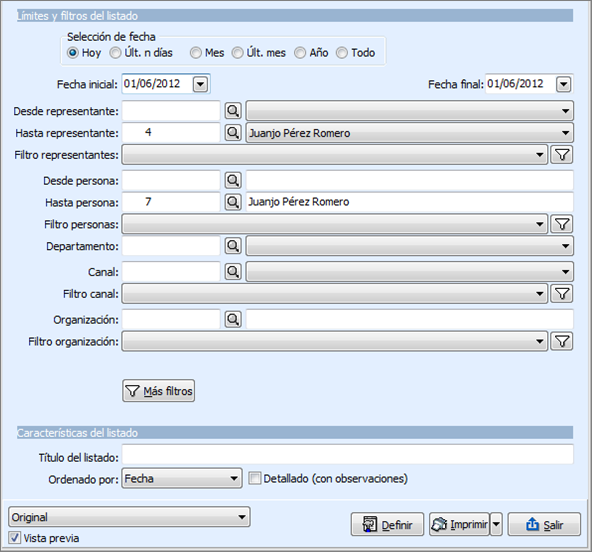Focus the Título del listado field

(x=348, y=454)
